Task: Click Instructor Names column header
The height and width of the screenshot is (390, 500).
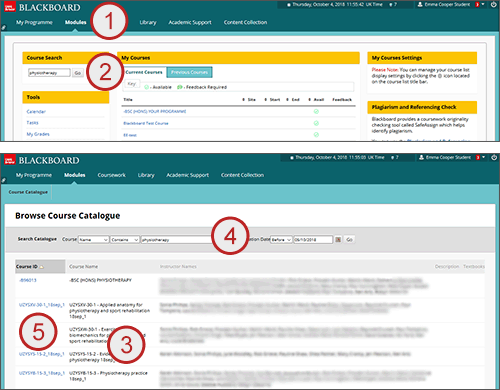Action: [178, 267]
